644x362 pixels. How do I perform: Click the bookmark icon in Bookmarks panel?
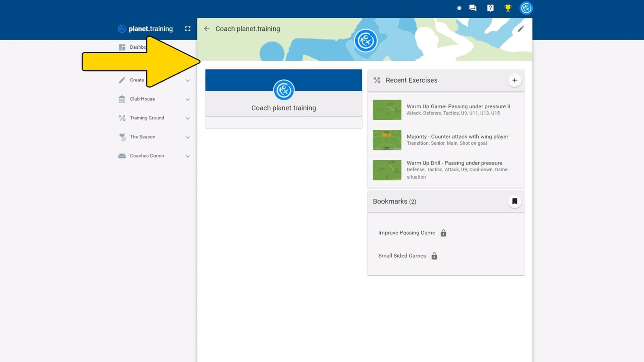pyautogui.click(x=515, y=201)
